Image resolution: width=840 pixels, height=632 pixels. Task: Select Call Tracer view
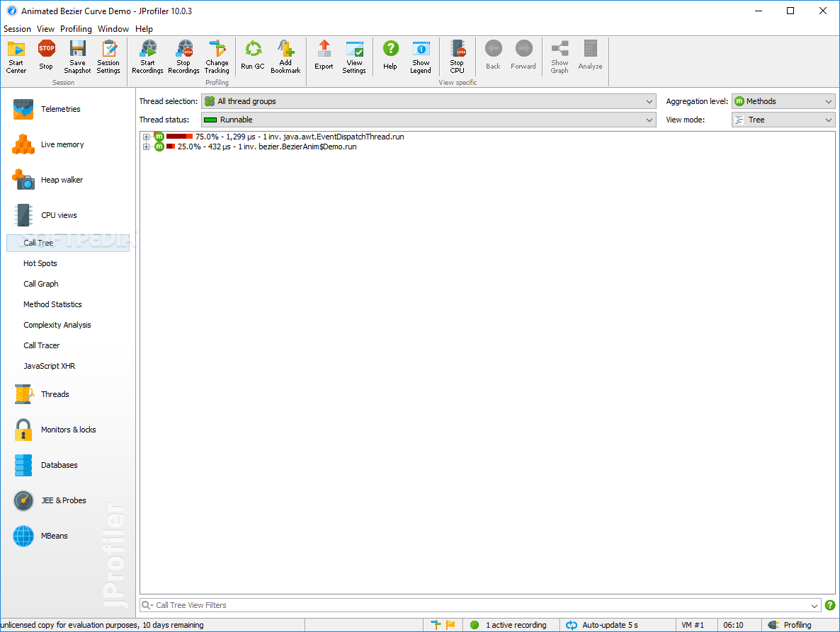[x=42, y=345]
